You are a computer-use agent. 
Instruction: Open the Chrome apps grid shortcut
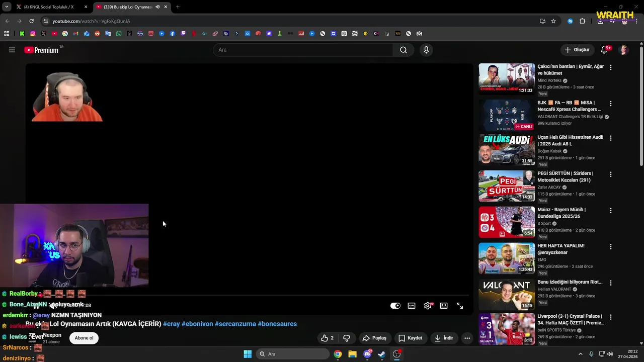[x=7, y=34]
